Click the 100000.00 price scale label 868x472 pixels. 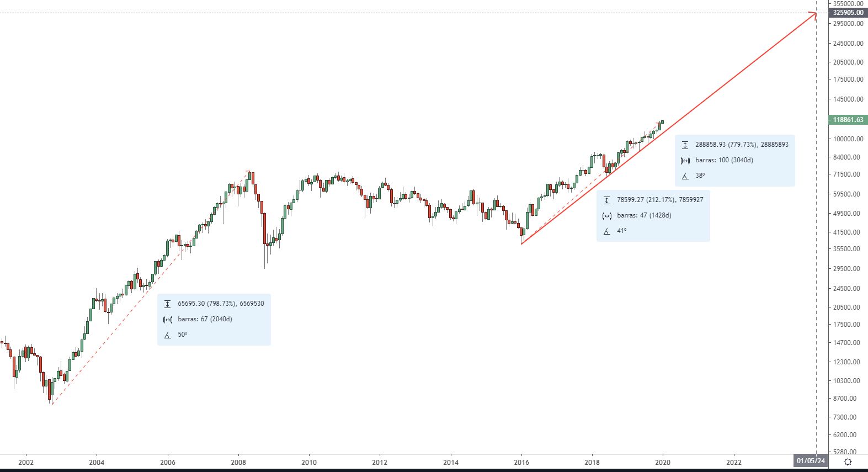tap(848, 139)
